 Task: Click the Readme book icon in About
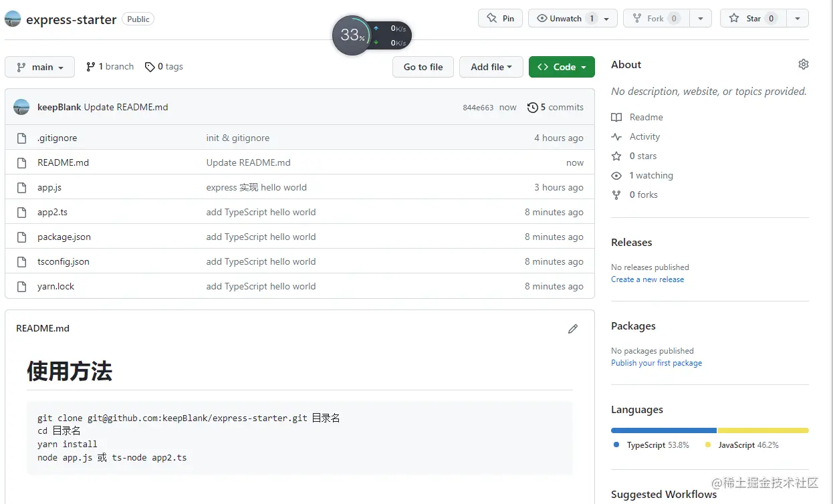(616, 117)
